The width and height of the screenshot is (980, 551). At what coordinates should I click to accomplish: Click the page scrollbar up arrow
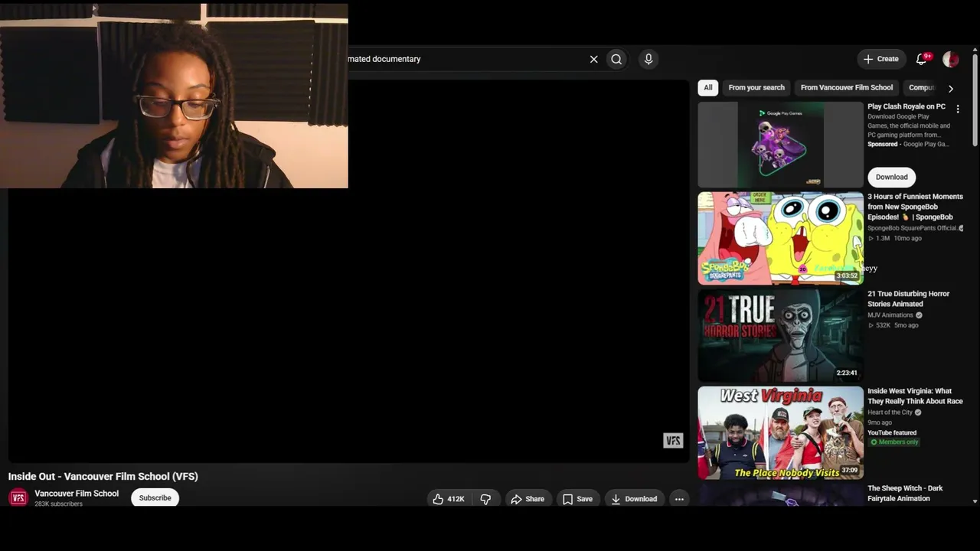(975, 50)
